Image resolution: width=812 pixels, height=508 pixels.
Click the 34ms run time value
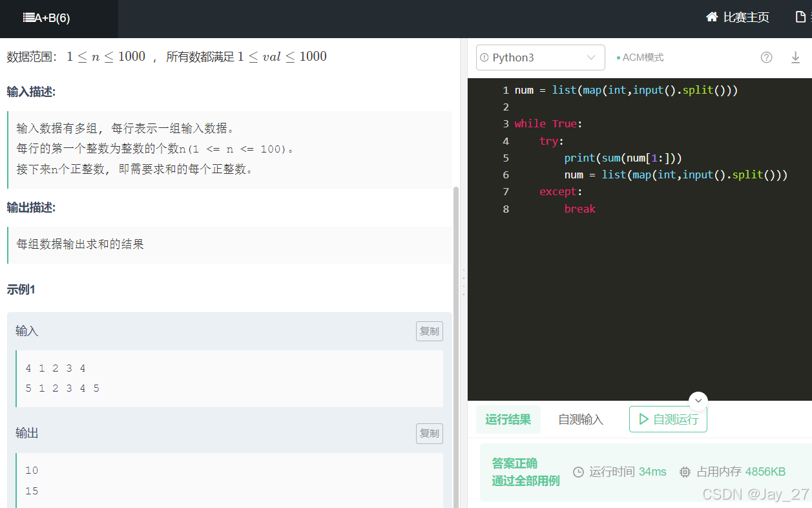652,472
